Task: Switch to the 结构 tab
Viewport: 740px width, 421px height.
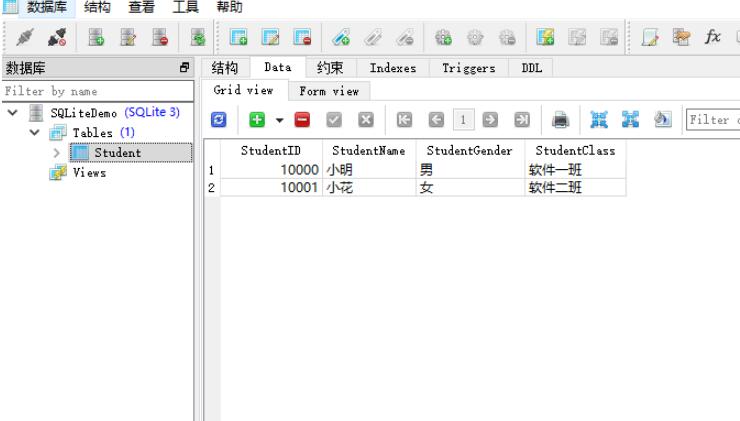Action: coord(225,68)
